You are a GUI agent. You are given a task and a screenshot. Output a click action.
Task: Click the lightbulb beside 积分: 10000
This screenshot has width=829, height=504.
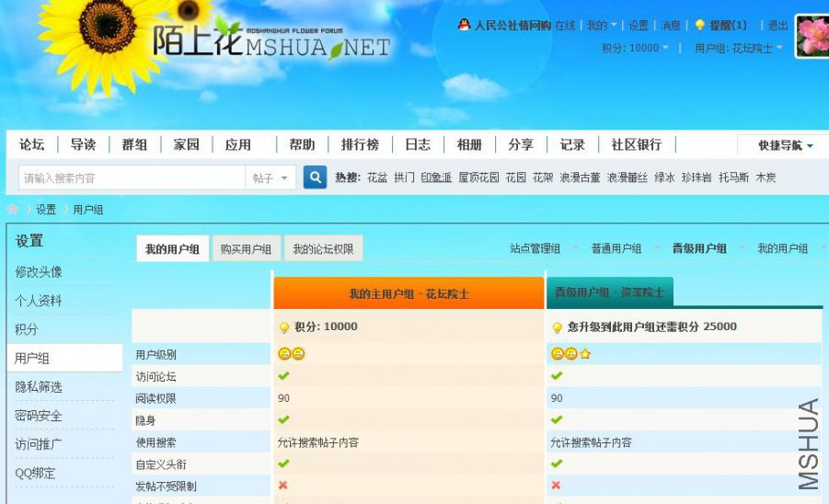click(284, 327)
